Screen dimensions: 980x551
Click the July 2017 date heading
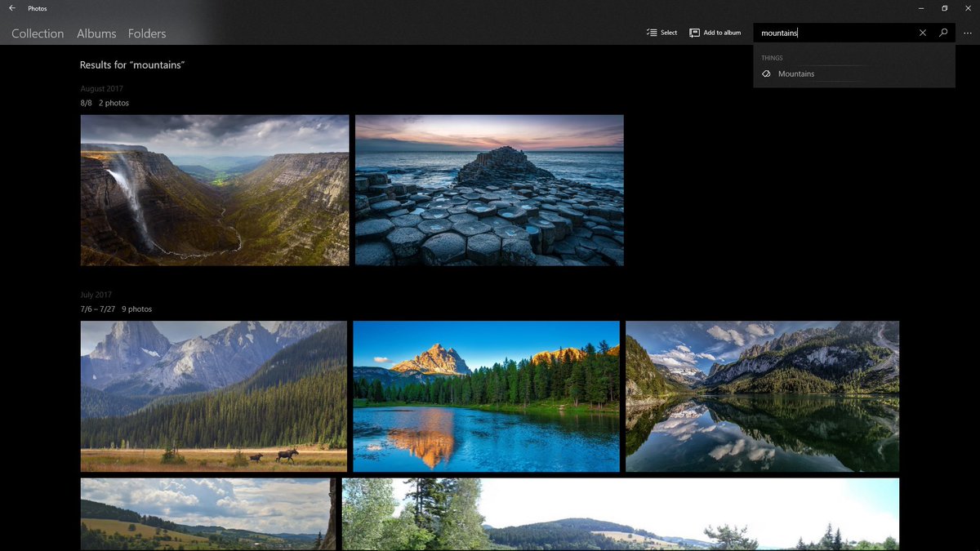click(96, 295)
